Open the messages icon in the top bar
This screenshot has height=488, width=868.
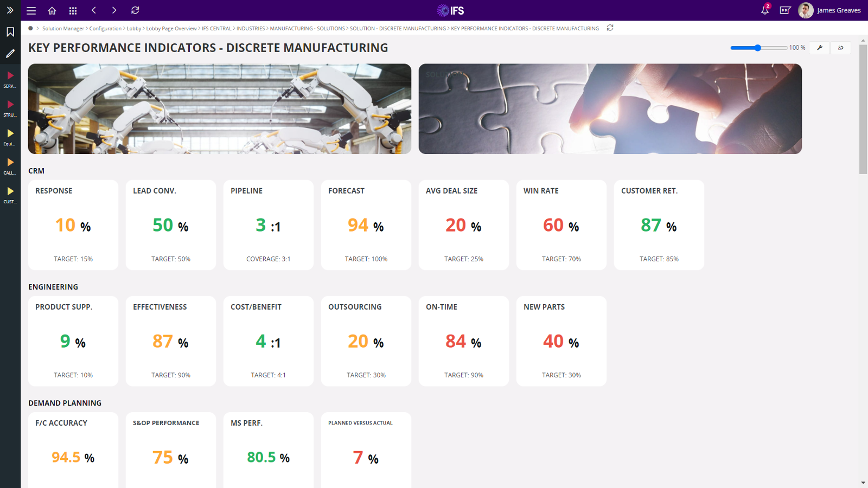click(x=785, y=10)
